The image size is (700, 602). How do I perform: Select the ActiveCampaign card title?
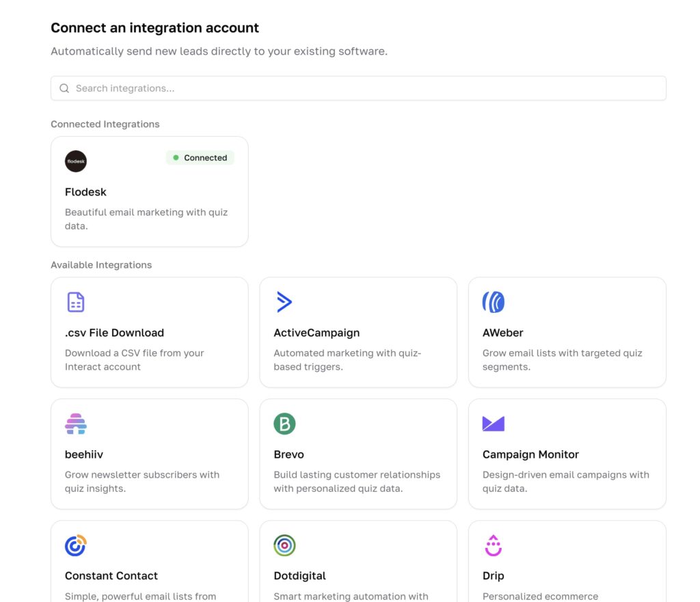point(317,333)
